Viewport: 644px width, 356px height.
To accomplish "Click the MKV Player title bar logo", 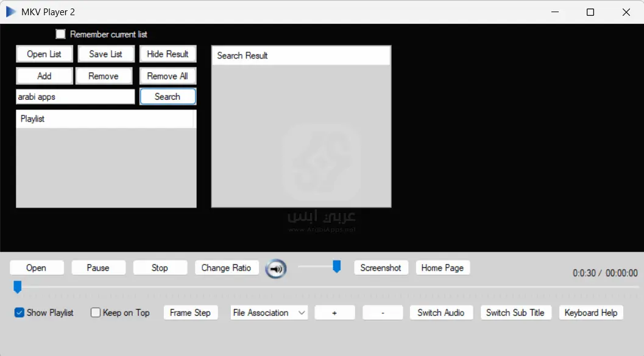I will point(11,12).
